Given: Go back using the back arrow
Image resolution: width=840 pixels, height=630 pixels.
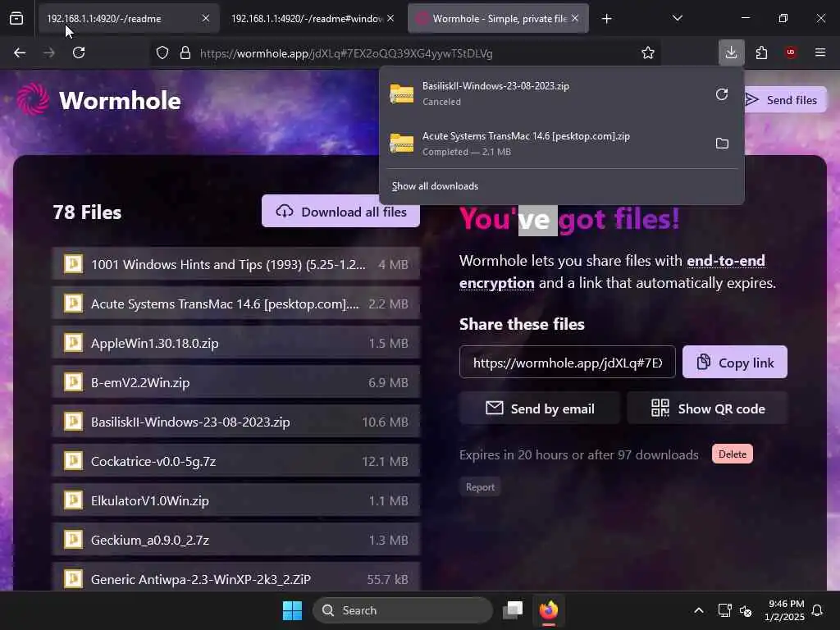Looking at the screenshot, I should pos(20,52).
